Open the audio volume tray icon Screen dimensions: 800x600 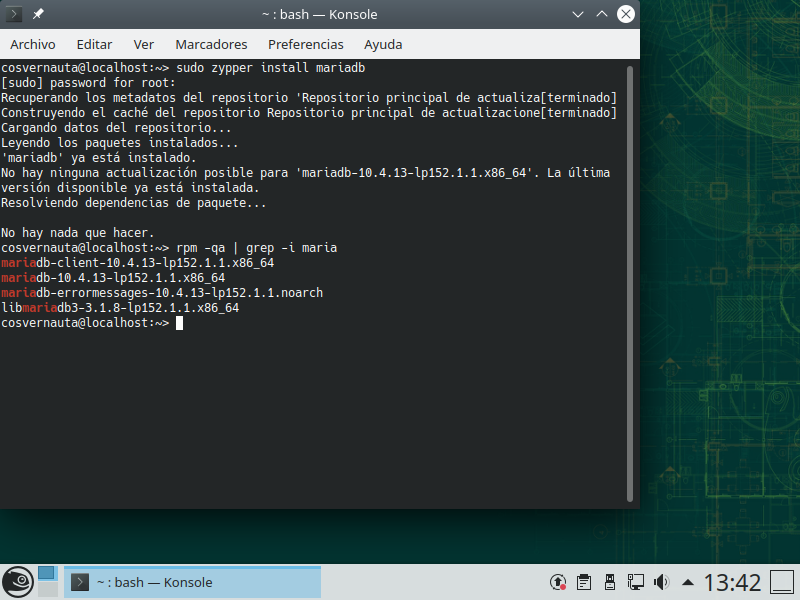click(x=662, y=582)
